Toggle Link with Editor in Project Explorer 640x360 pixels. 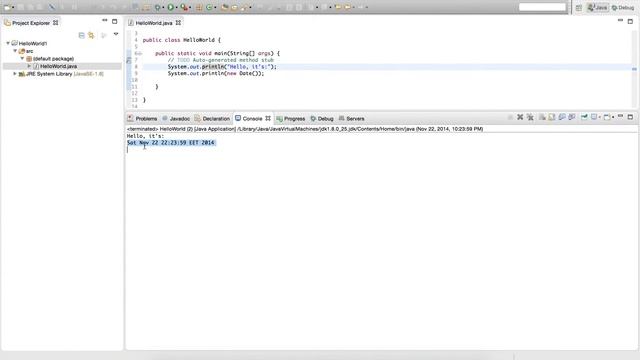91,36
